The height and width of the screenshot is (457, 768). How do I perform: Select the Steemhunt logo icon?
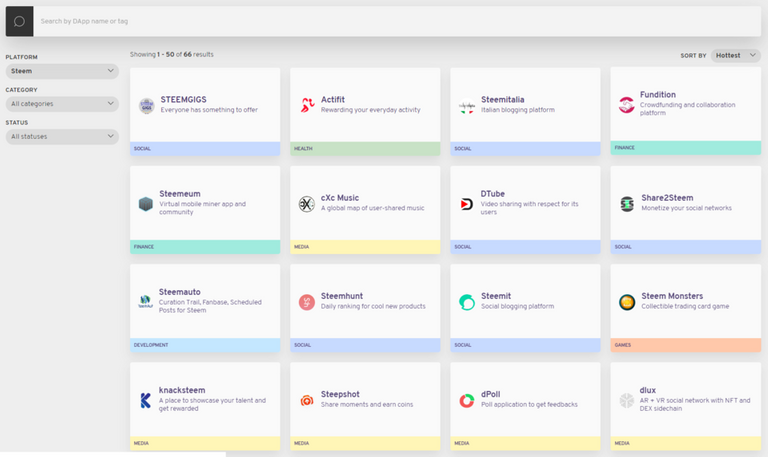(x=306, y=302)
